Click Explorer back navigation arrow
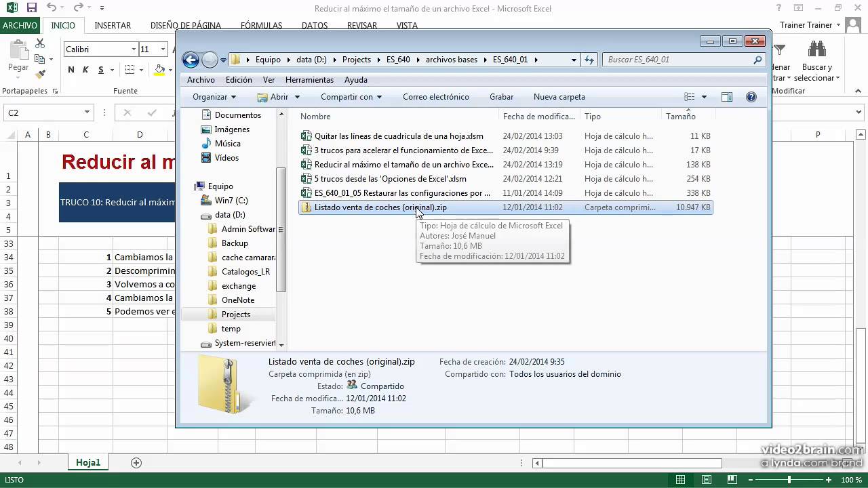This screenshot has width=868, height=488. [191, 60]
